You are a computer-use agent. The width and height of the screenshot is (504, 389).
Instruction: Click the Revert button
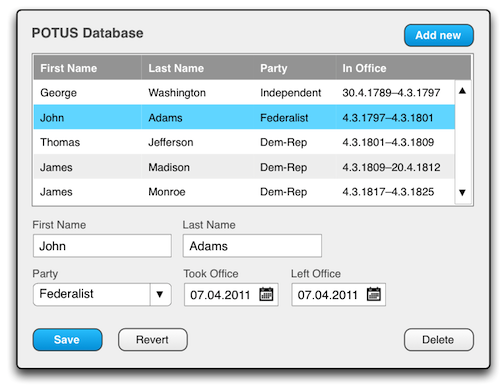tap(153, 340)
